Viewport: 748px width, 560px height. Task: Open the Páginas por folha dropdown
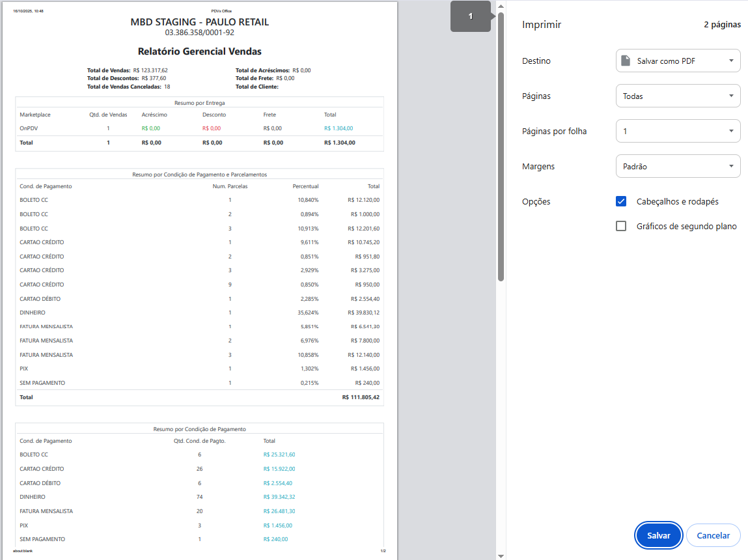pyautogui.click(x=678, y=131)
